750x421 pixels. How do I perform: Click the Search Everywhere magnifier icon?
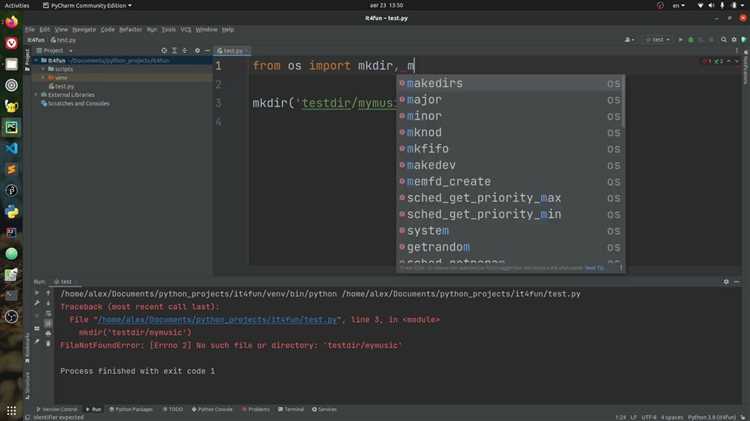(724, 40)
